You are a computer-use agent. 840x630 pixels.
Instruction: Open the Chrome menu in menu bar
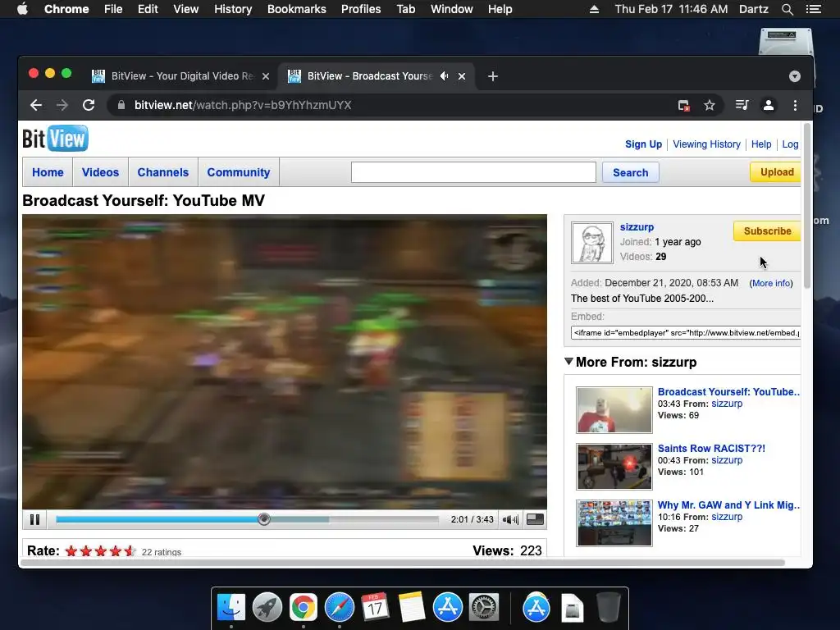[66, 9]
